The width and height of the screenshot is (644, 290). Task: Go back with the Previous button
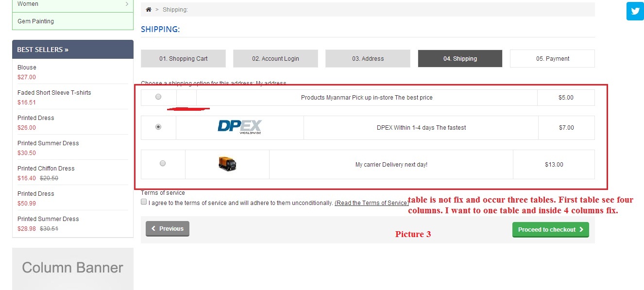pyautogui.click(x=168, y=229)
